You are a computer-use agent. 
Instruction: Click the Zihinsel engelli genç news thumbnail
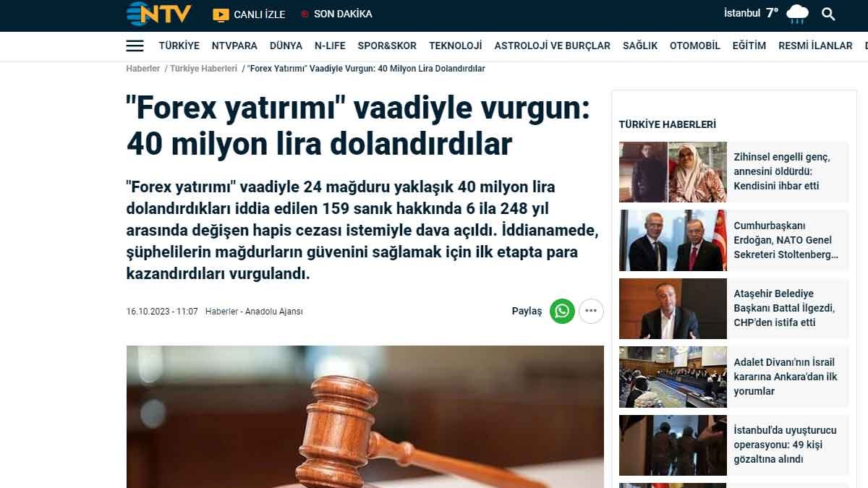(673, 172)
